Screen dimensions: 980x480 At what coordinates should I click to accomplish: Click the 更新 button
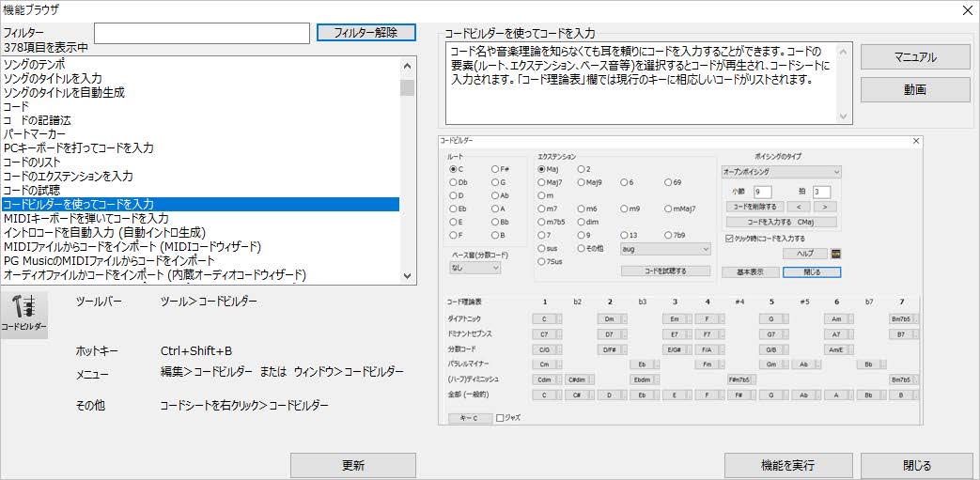tap(353, 466)
